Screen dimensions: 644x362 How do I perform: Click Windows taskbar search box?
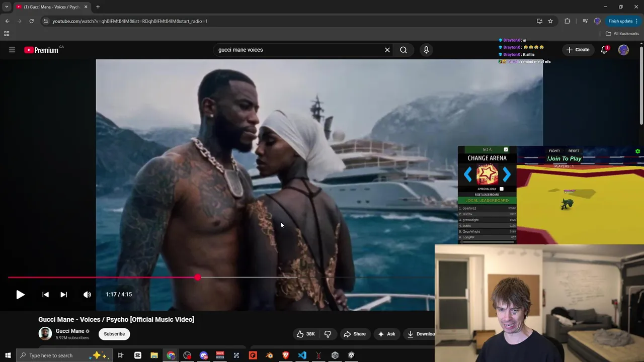pyautogui.click(x=64, y=355)
